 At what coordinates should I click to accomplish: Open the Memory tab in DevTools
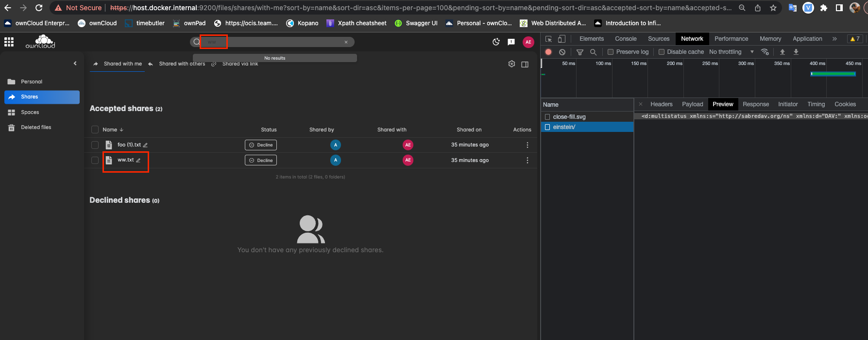click(770, 39)
